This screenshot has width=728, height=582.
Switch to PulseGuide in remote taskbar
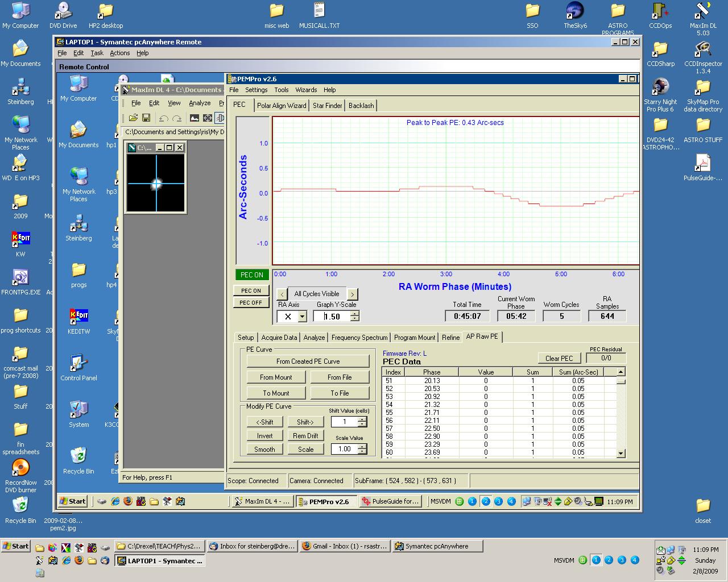tap(391, 501)
